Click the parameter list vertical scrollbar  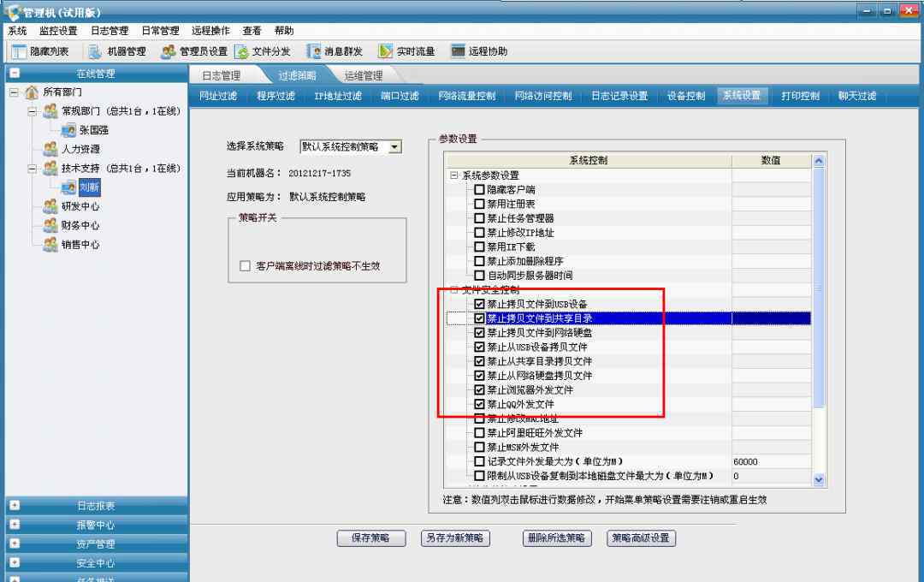tap(818, 342)
